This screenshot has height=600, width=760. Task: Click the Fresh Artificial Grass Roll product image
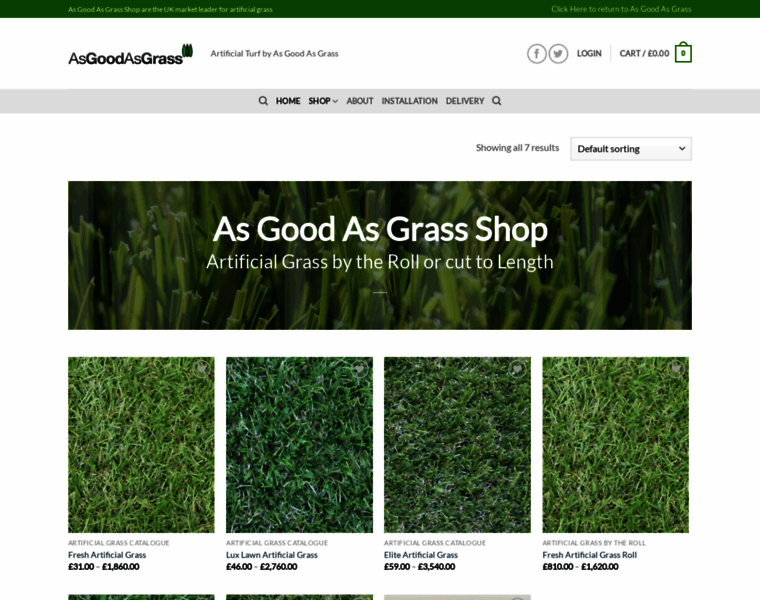616,445
